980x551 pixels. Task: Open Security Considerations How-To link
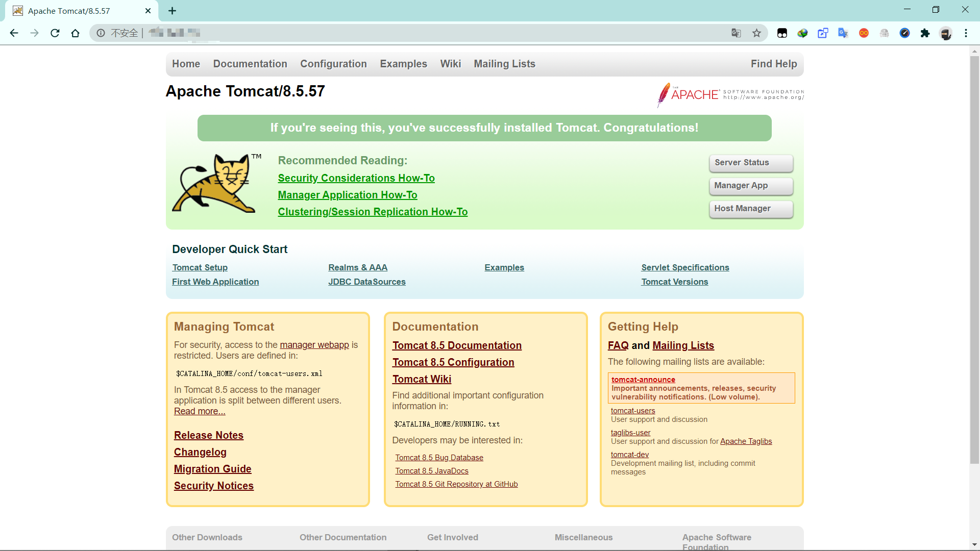click(356, 178)
